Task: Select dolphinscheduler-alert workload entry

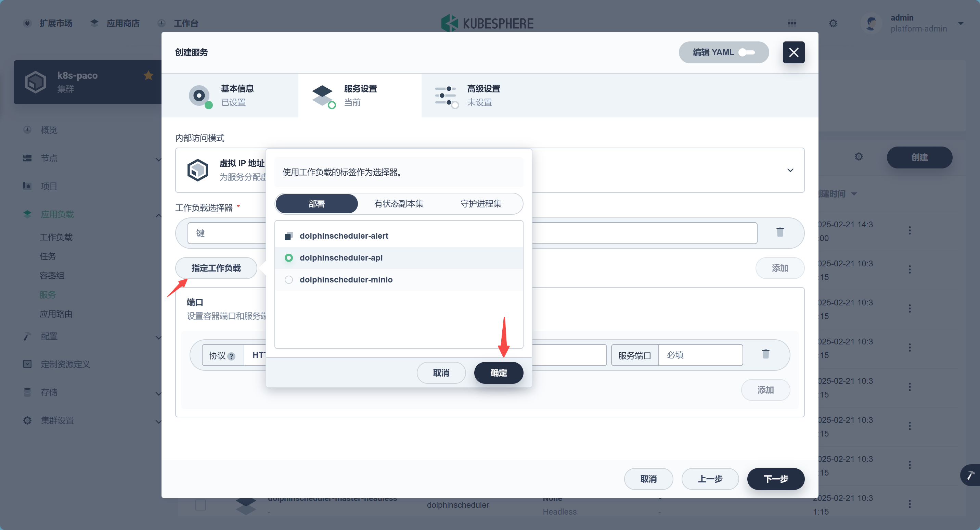Action: pyautogui.click(x=344, y=236)
